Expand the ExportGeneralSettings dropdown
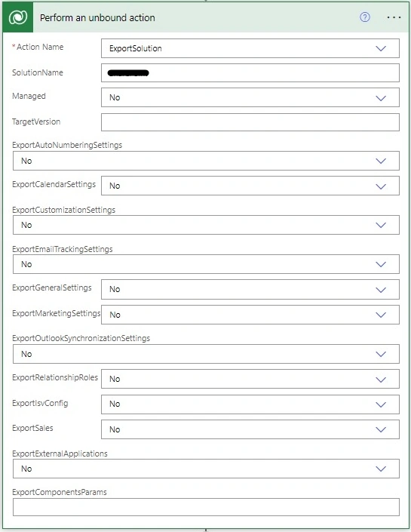Screen dimensions: 411x532 tap(381, 290)
